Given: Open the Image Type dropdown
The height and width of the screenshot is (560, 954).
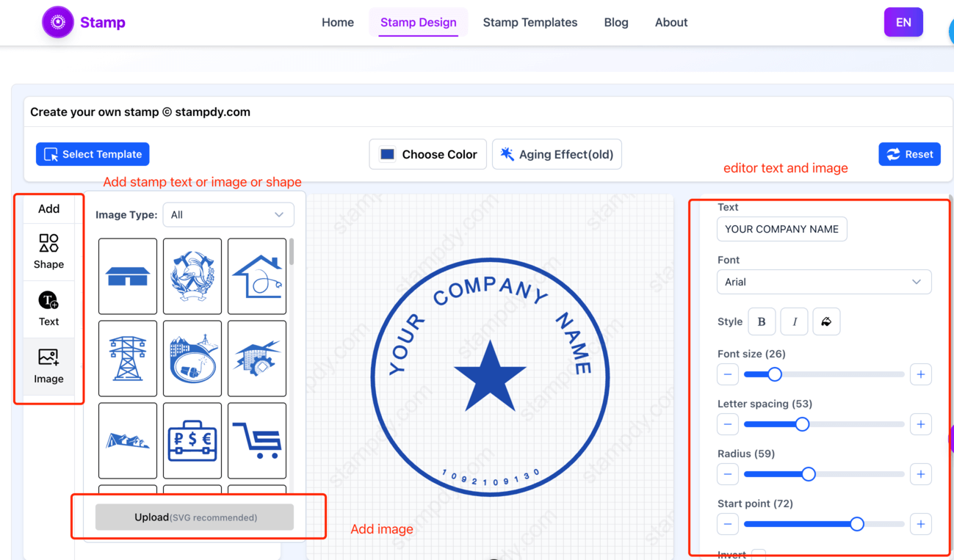Looking at the screenshot, I should (228, 214).
